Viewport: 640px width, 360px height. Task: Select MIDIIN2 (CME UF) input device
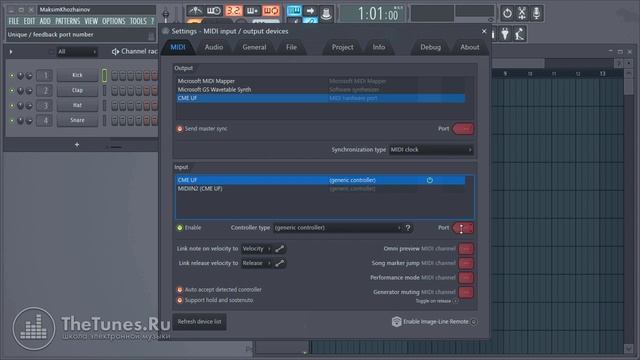(x=320, y=189)
